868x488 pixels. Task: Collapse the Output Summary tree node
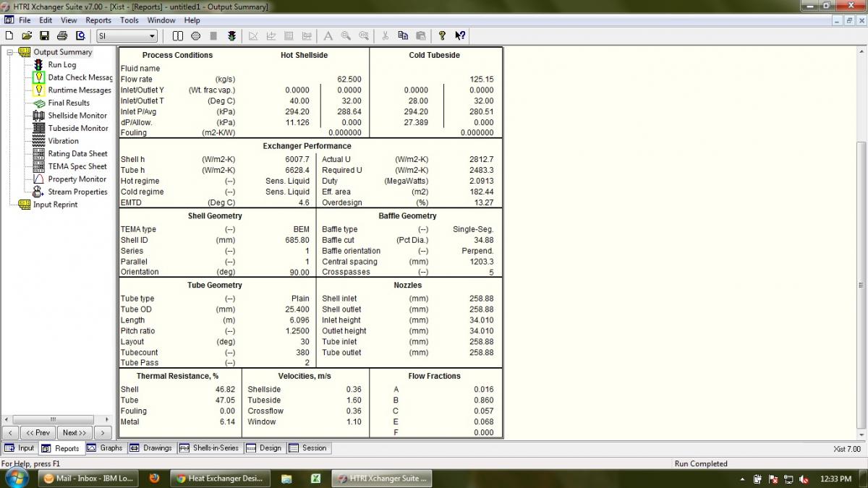[x=10, y=52]
